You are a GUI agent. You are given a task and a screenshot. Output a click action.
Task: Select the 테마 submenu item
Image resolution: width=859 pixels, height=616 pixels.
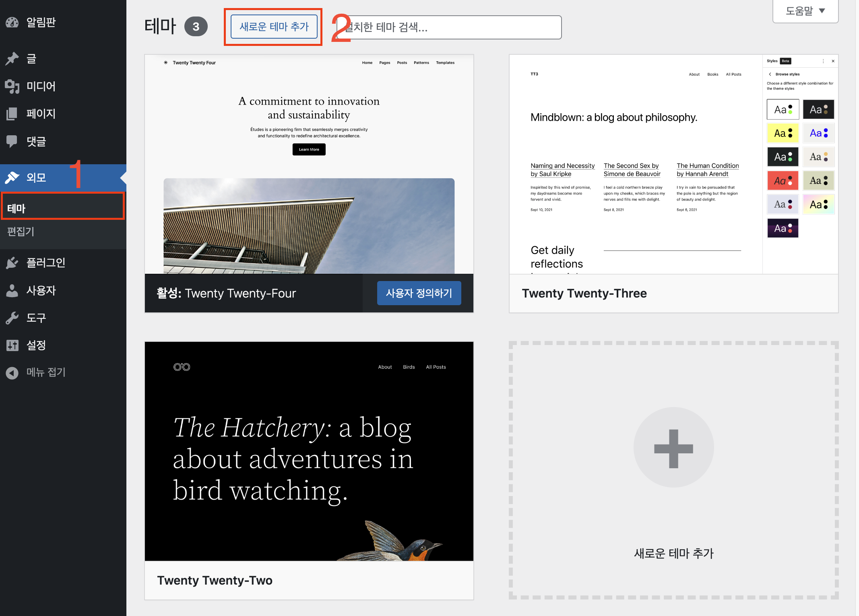17,209
